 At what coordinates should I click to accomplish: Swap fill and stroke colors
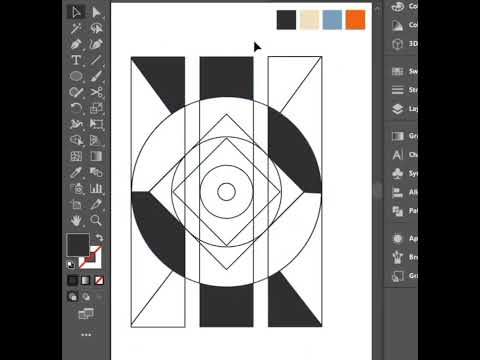click(99, 237)
